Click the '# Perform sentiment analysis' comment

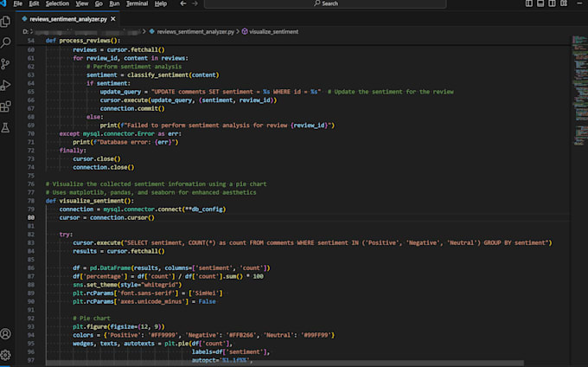pyautogui.click(x=134, y=67)
